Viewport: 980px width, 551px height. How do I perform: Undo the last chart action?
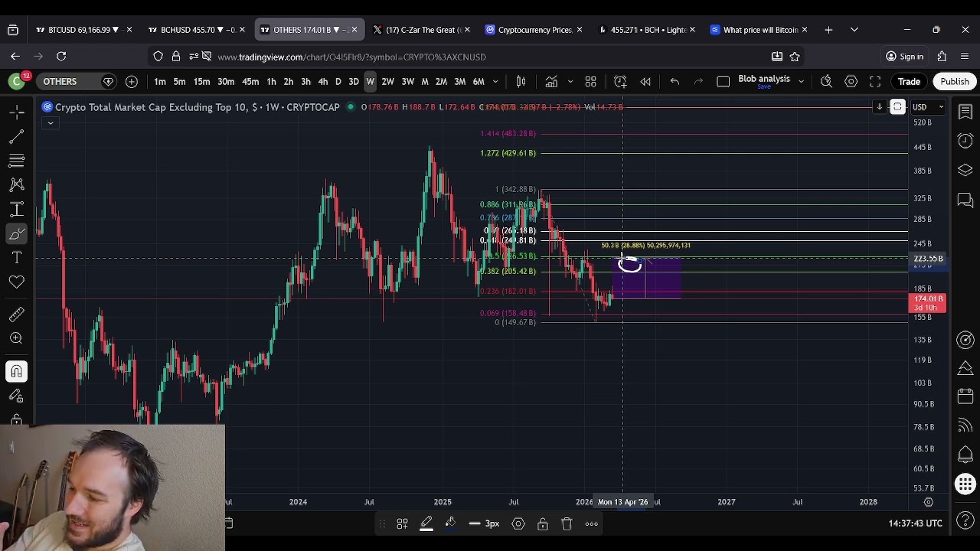675,81
